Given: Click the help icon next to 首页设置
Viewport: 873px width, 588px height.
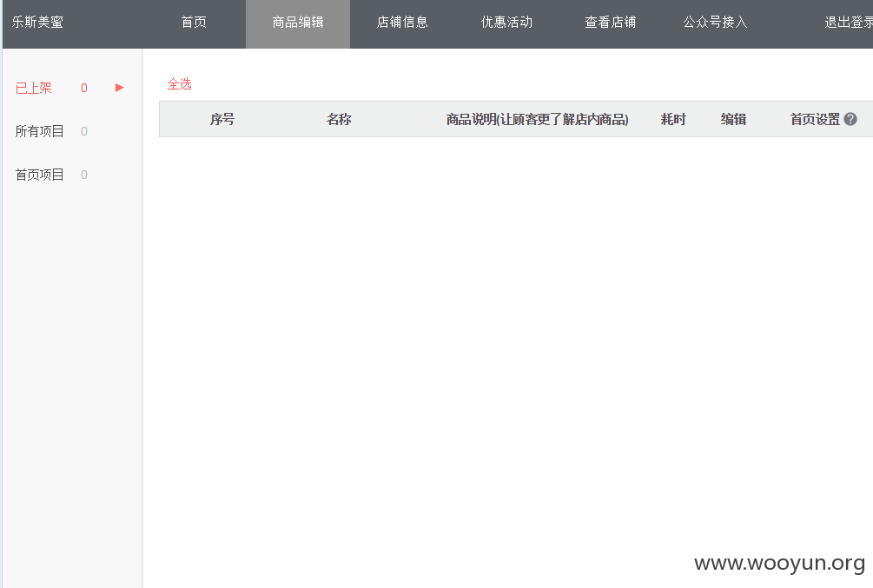Looking at the screenshot, I should (850, 119).
